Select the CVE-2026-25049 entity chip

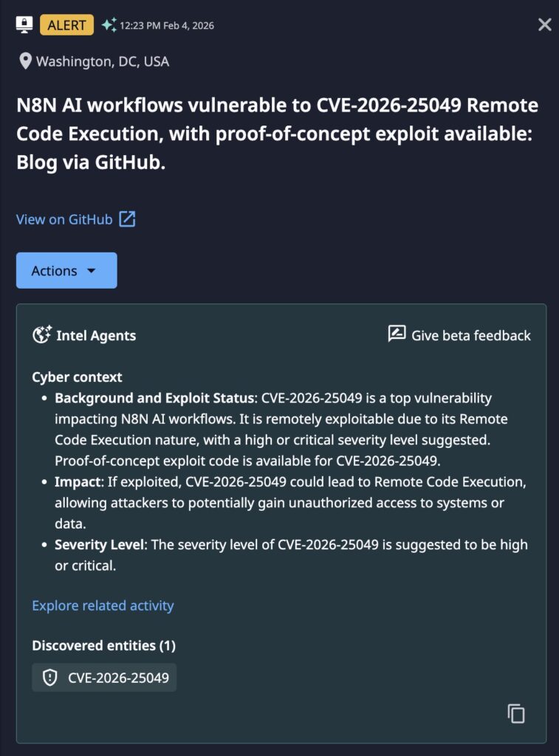103,677
